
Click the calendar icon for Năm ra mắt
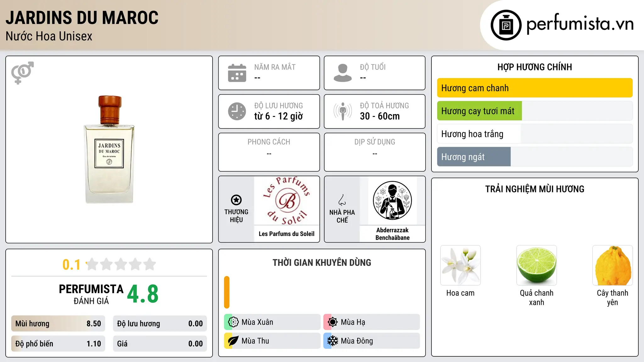point(237,73)
